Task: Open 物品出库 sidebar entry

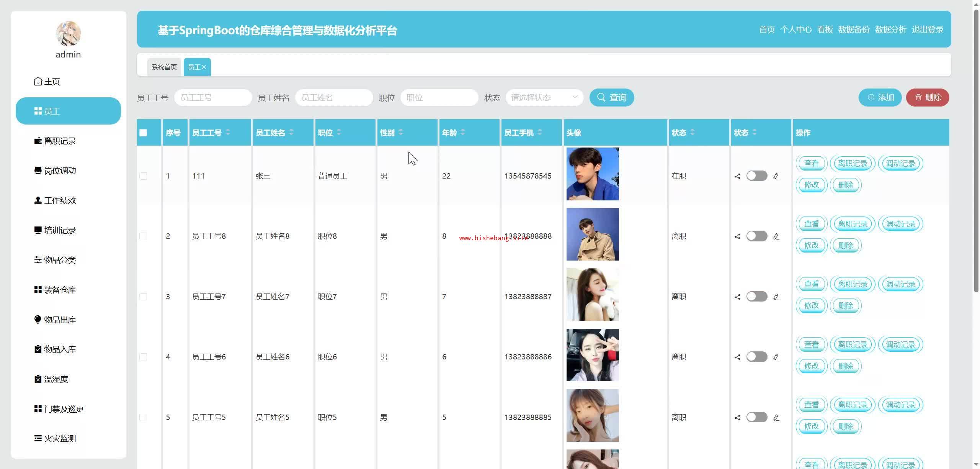Action: pos(60,320)
